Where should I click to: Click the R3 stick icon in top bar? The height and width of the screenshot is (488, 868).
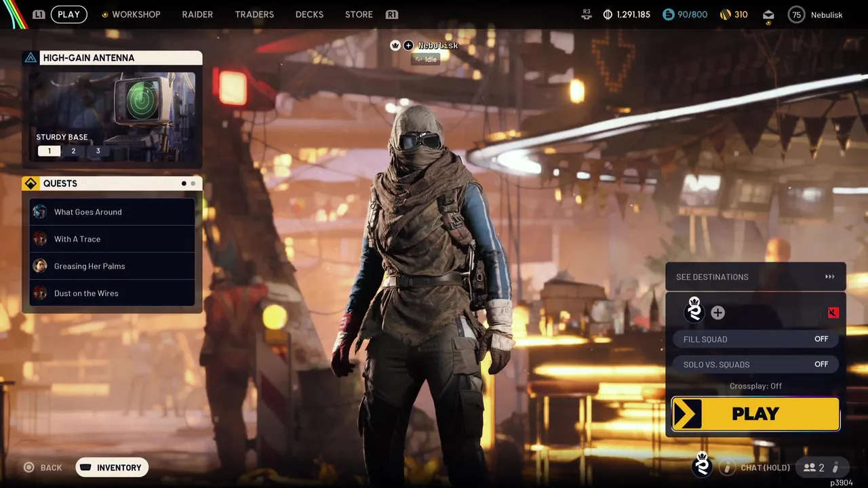click(587, 14)
